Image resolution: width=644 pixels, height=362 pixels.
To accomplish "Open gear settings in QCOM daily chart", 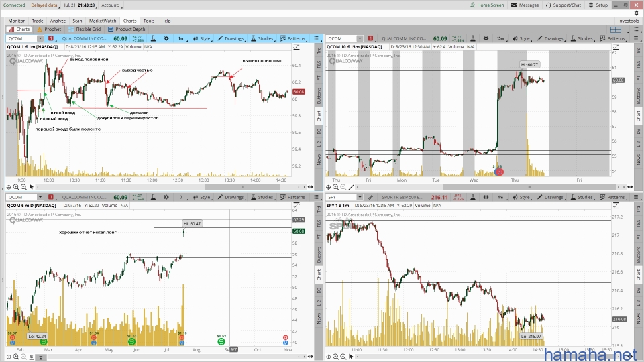I will tap(166, 197).
